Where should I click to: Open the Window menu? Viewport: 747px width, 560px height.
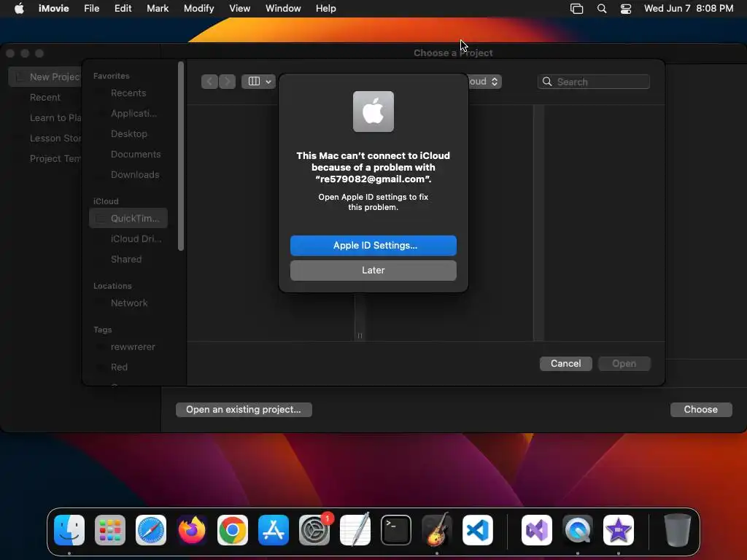click(x=283, y=9)
